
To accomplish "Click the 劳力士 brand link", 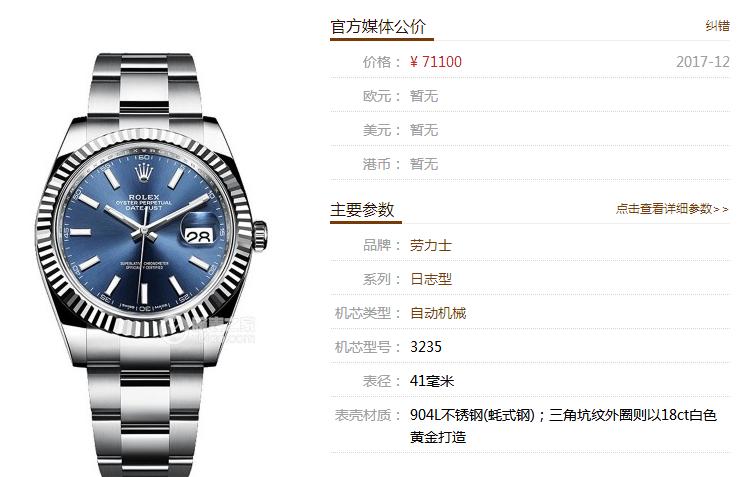I will coord(431,245).
